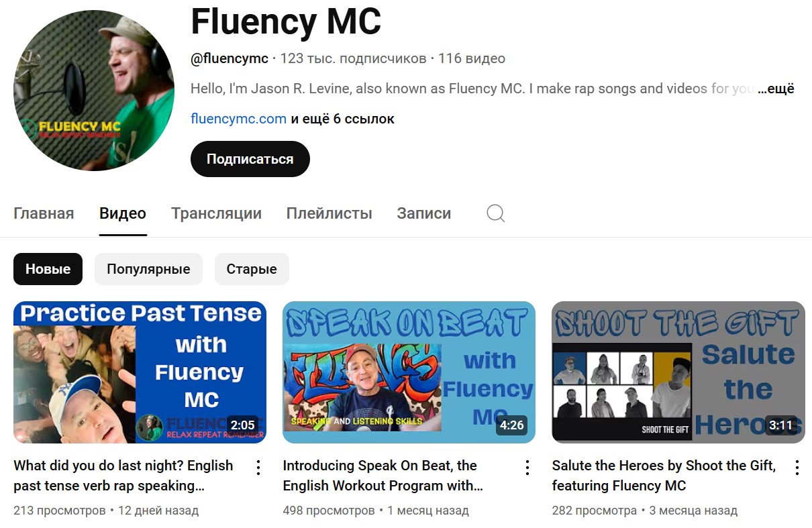Click the Fluency MC channel avatar
The height and width of the screenshot is (528, 812).
tap(94, 91)
